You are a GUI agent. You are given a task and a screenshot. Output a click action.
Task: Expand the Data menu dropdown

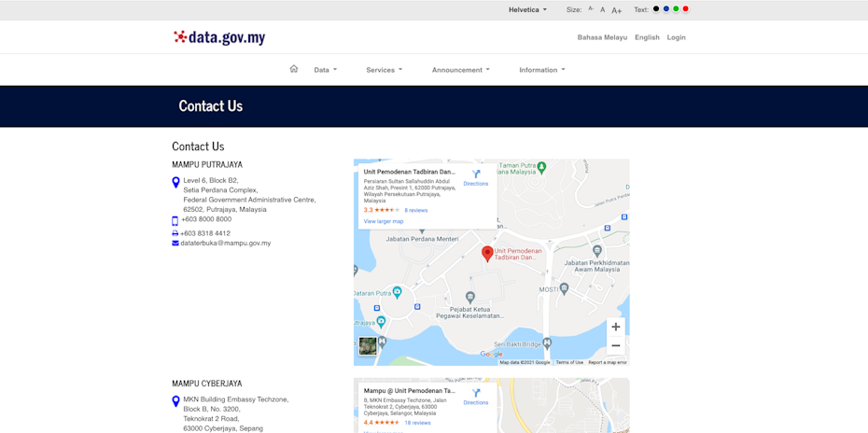325,70
